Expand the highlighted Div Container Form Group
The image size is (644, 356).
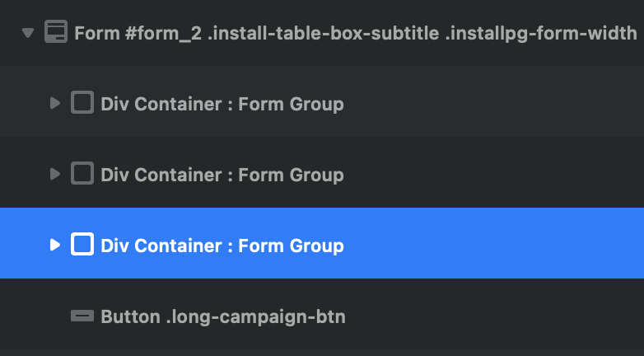coord(55,245)
